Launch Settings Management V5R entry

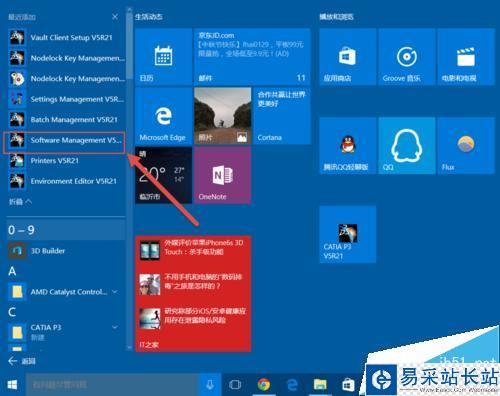click(x=66, y=99)
